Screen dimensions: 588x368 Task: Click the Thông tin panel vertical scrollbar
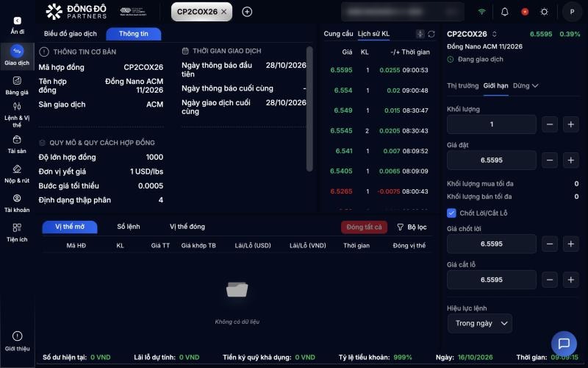click(309, 109)
